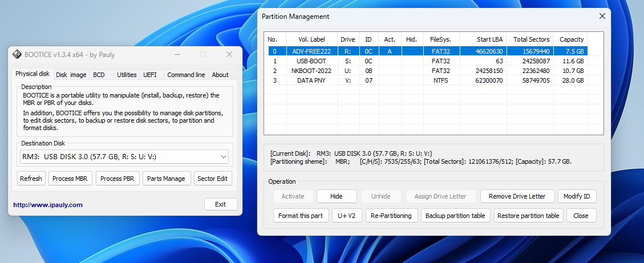
Task: Select the NKBOOT-2022 partition row
Action: [x=428, y=71]
